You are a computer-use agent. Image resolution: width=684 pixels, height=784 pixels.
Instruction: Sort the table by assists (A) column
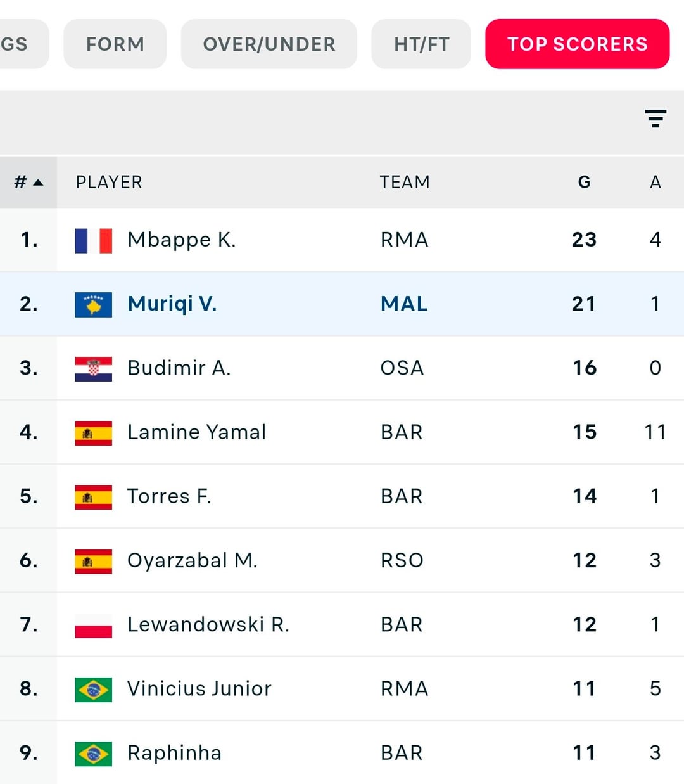point(655,183)
